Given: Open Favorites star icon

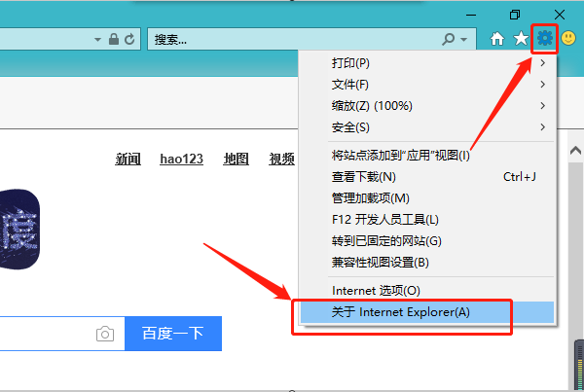Looking at the screenshot, I should [x=521, y=38].
